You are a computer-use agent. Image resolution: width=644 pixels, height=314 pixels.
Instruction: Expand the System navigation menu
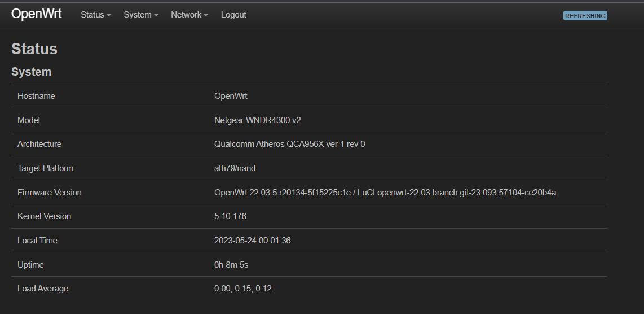coord(141,15)
